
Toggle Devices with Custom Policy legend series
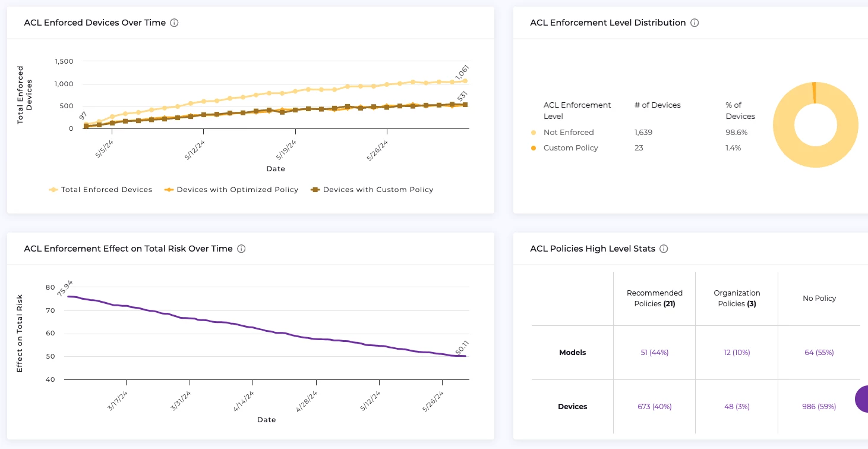371,190
